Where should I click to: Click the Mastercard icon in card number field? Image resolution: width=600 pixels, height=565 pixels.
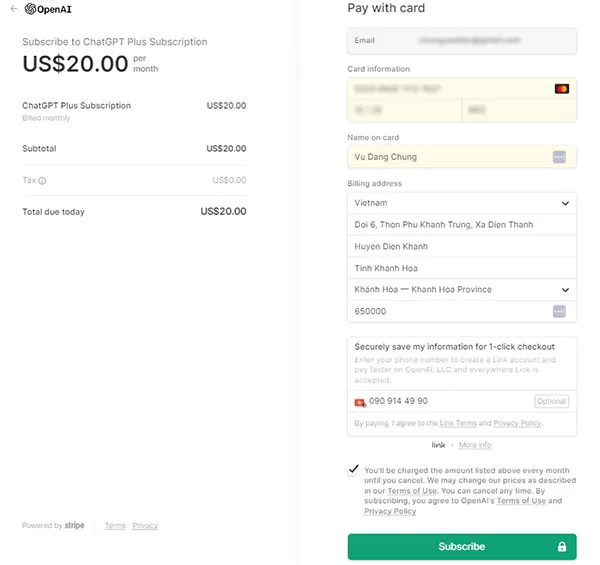[562, 89]
